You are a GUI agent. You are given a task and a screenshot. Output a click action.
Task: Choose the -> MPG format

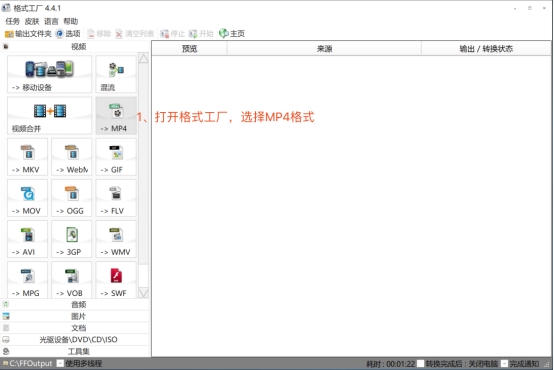click(28, 280)
